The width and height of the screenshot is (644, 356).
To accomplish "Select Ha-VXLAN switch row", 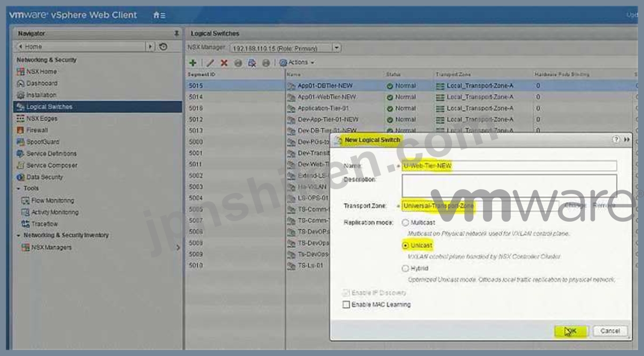I will (258, 187).
